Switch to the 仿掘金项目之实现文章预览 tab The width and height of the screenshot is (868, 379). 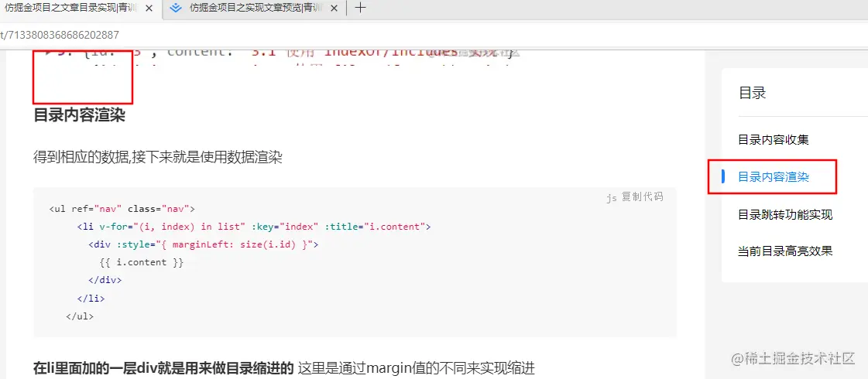(255, 8)
